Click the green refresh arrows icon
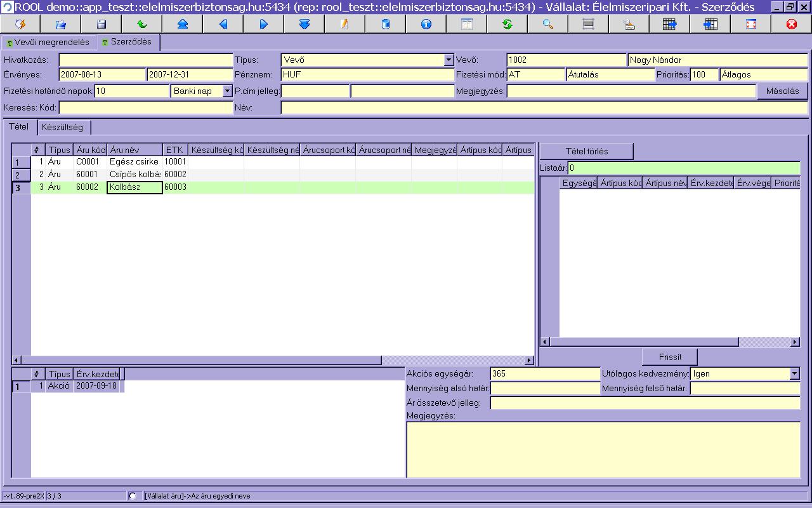 coord(507,24)
